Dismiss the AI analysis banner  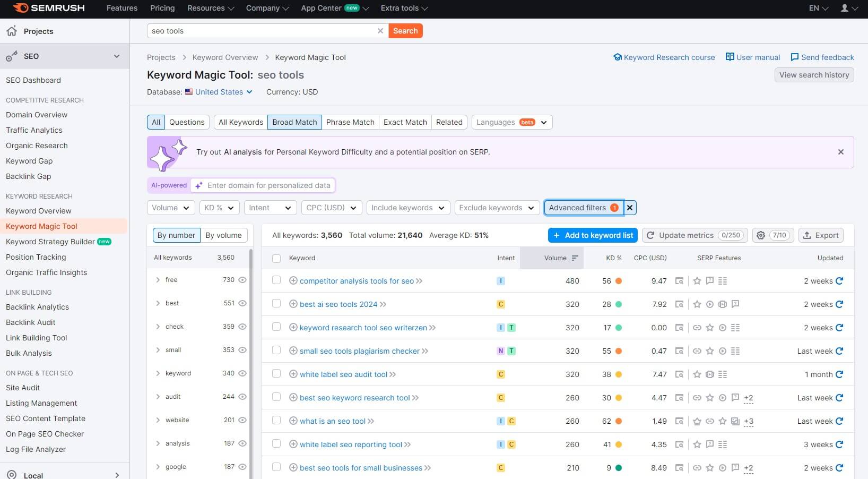coord(840,152)
